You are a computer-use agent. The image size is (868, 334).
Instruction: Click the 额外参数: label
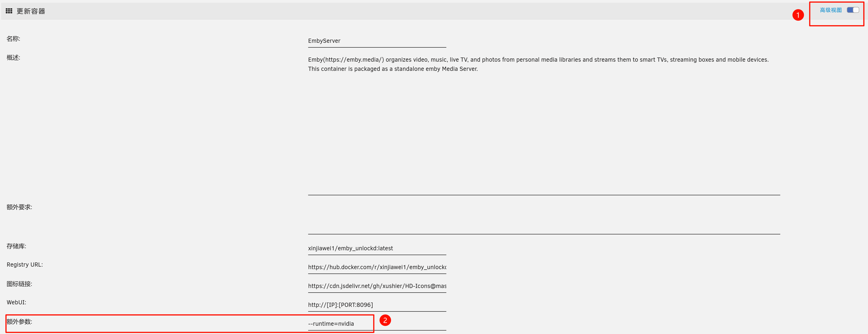tap(19, 322)
